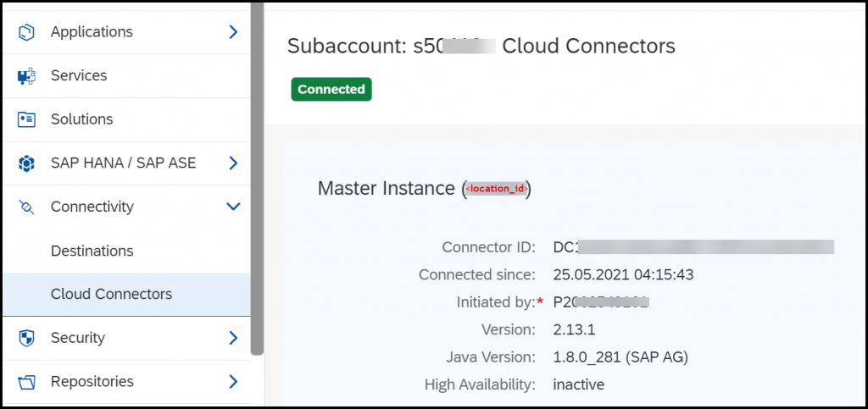The width and height of the screenshot is (868, 409).
Task: Collapse the Connectivity section chevron
Action: [234, 207]
